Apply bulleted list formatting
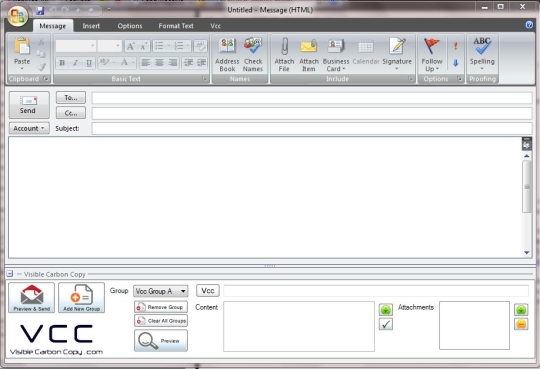Screen dimensions: 540x369 [x=162, y=46]
